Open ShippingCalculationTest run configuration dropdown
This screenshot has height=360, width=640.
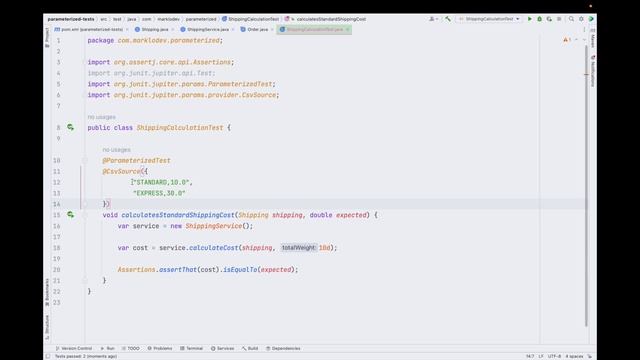point(489,19)
